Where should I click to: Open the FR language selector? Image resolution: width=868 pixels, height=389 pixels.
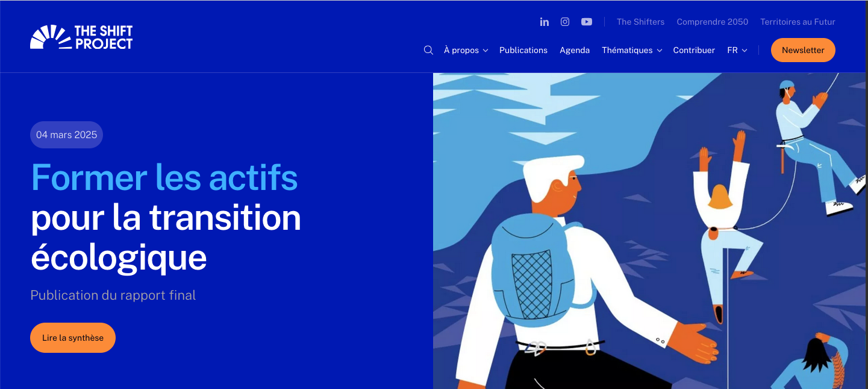coord(737,50)
